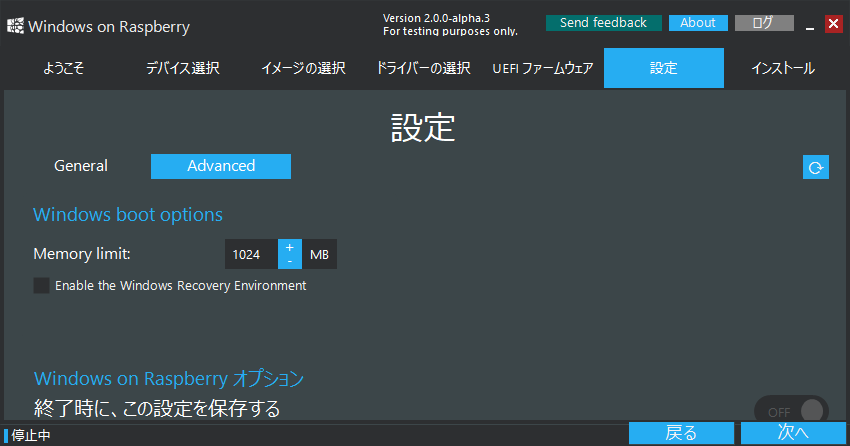This screenshot has width=850, height=446.
Task: Select the 設定 tab
Action: tap(664, 68)
